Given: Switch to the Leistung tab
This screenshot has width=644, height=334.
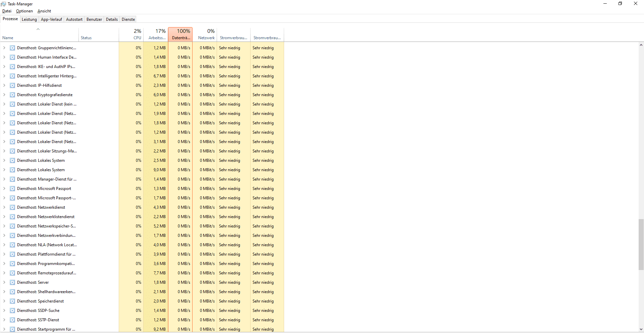Looking at the screenshot, I should pyautogui.click(x=29, y=19).
